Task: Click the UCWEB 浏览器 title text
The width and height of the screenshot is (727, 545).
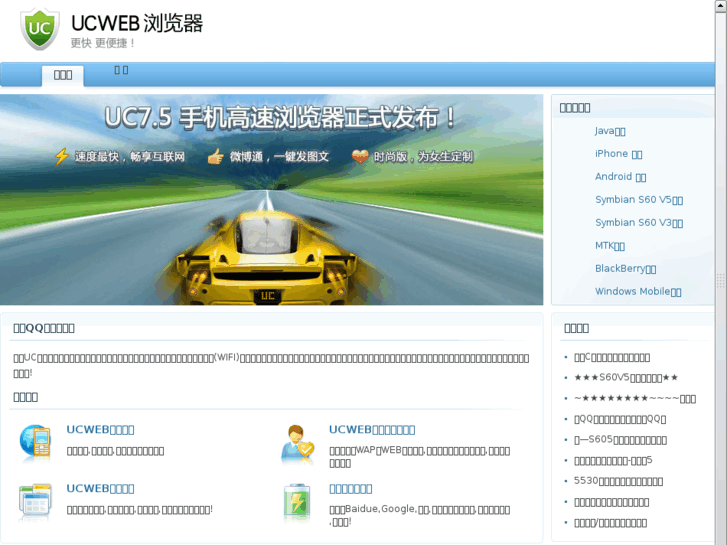Action: [137, 23]
